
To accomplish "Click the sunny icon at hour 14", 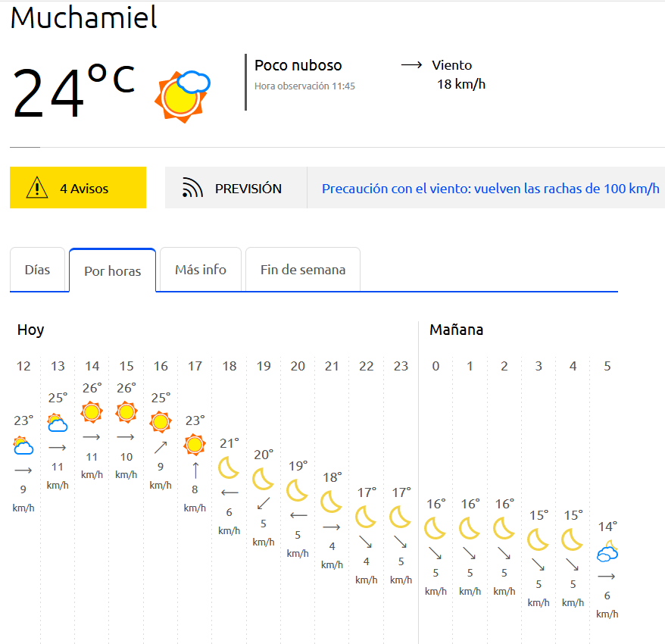I will point(92,412).
